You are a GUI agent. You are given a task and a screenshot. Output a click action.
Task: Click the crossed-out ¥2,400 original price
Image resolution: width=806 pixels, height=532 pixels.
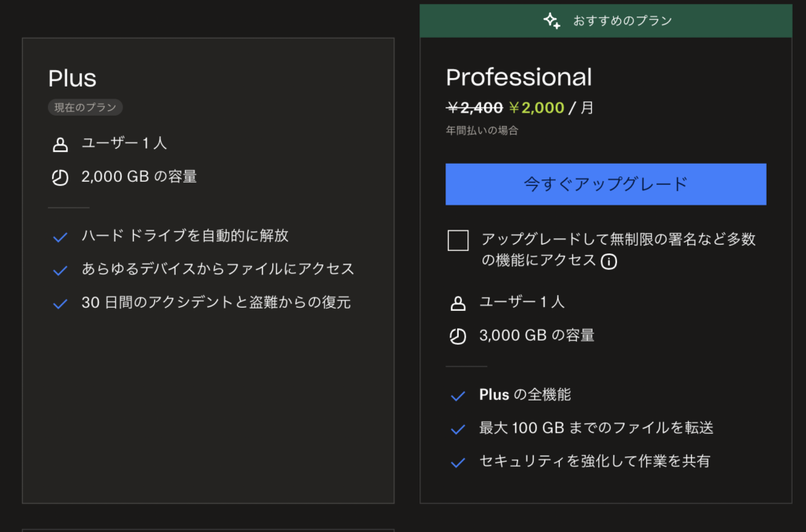(x=474, y=108)
